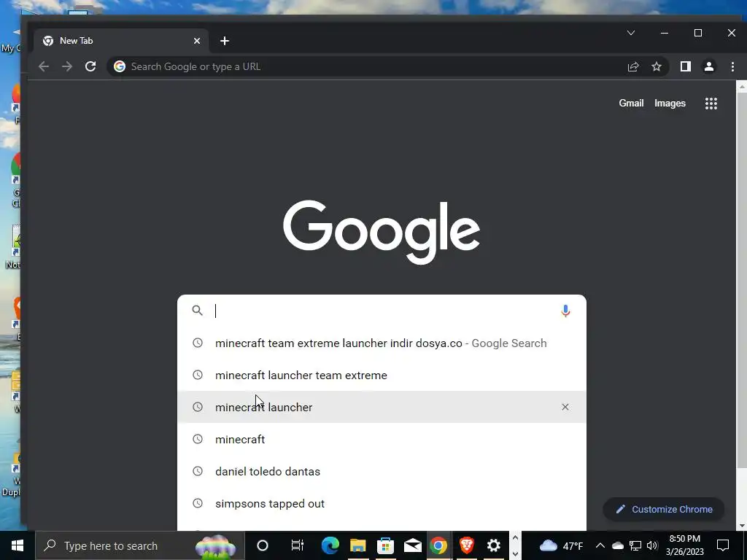The image size is (747, 560).
Task: Click the magnifier icon in Google search box
Action: tap(197, 311)
